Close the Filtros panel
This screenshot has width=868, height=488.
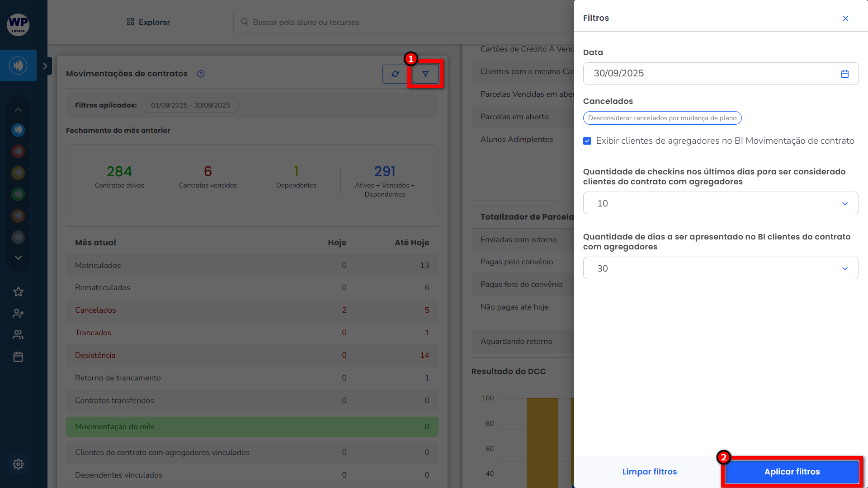tap(845, 19)
